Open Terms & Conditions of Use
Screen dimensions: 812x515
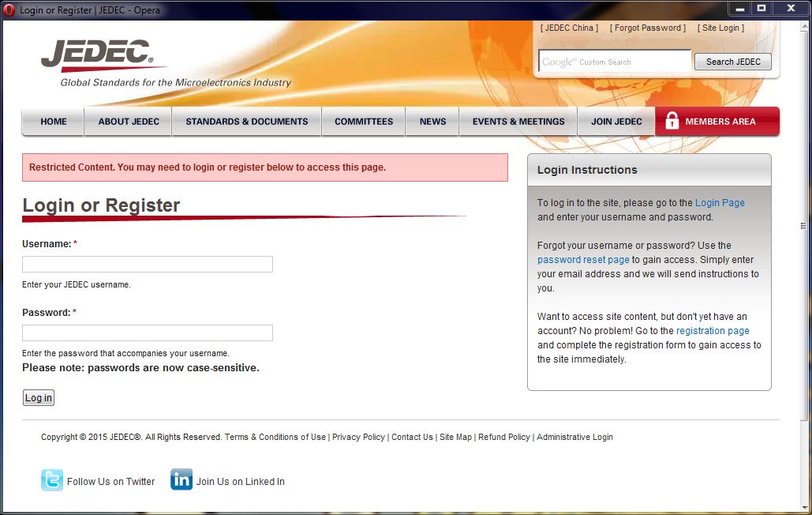[275, 437]
